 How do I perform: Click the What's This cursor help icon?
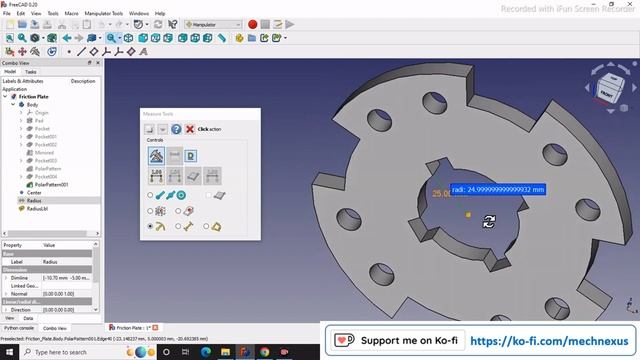(x=173, y=24)
